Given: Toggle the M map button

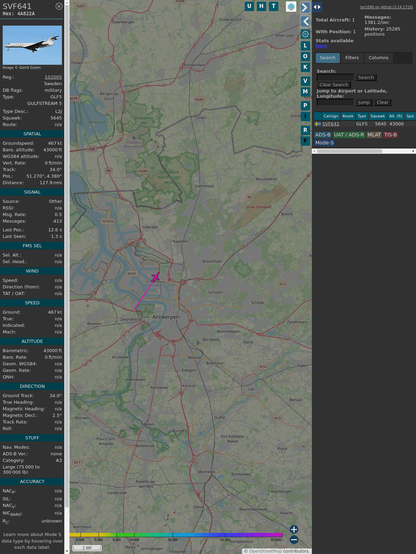Looking at the screenshot, I should pyautogui.click(x=305, y=92).
